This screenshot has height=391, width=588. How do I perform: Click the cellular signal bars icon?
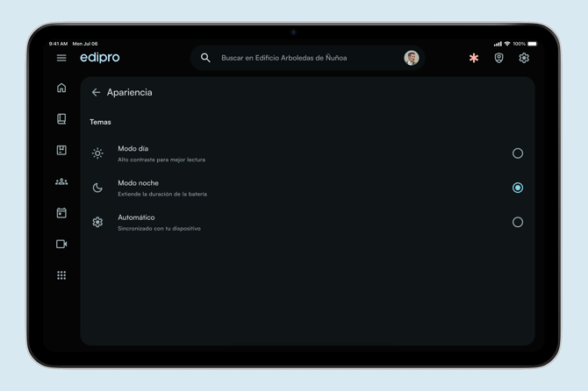tap(498, 44)
